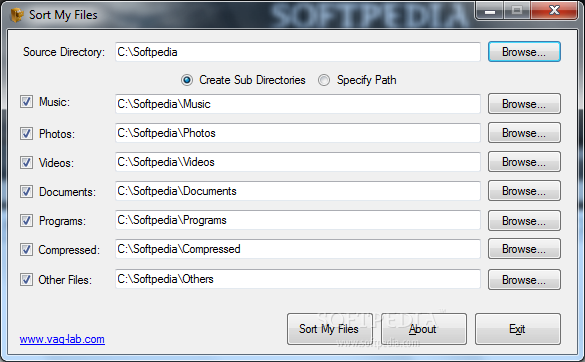Open the www.vaq-lab.com link
This screenshot has height=362, width=585.
point(62,339)
